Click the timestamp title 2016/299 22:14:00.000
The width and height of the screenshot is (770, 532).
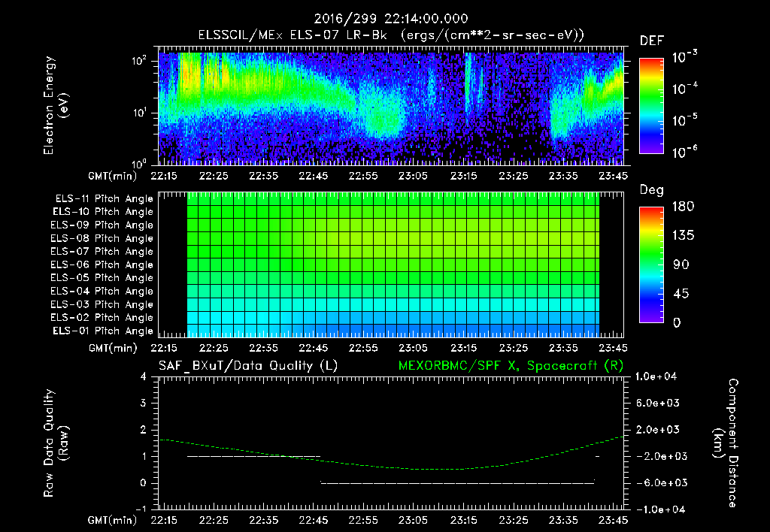(391, 19)
